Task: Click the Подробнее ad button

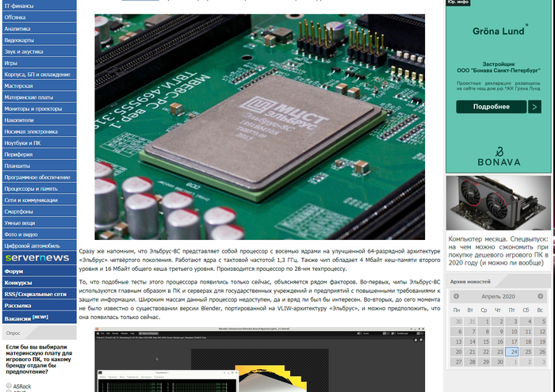Action: (x=491, y=106)
